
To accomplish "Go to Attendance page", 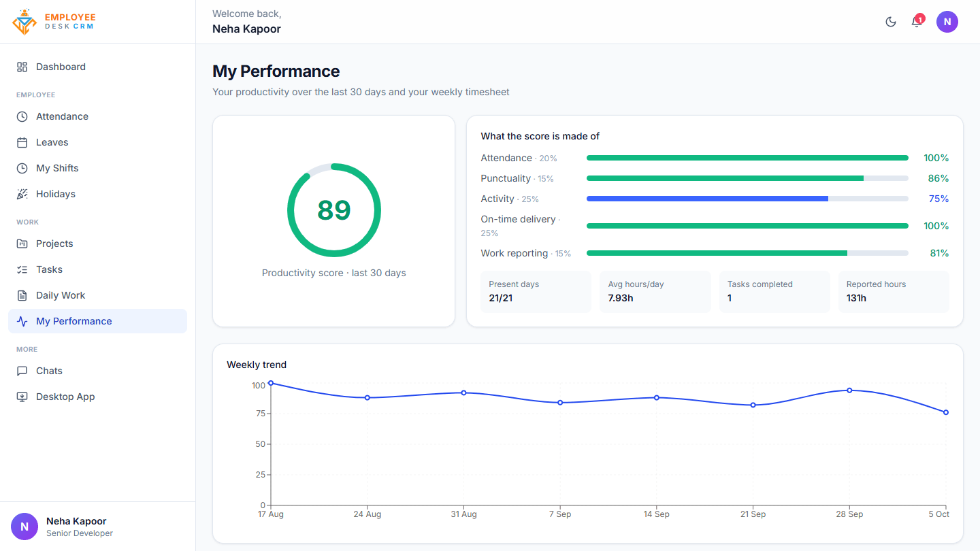I will pos(97,116).
